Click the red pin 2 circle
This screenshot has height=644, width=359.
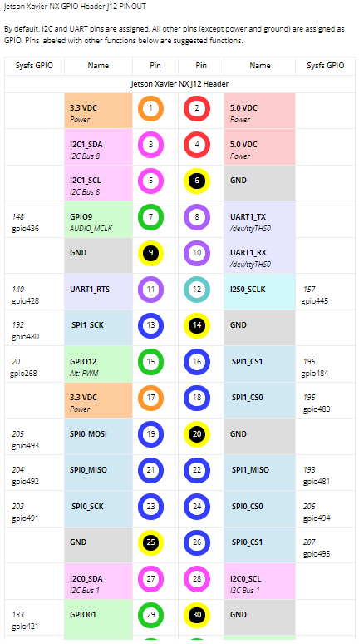(197, 108)
